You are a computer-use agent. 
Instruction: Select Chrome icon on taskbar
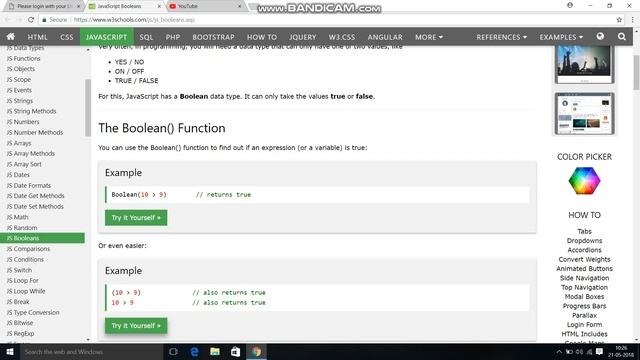pyautogui.click(x=256, y=351)
